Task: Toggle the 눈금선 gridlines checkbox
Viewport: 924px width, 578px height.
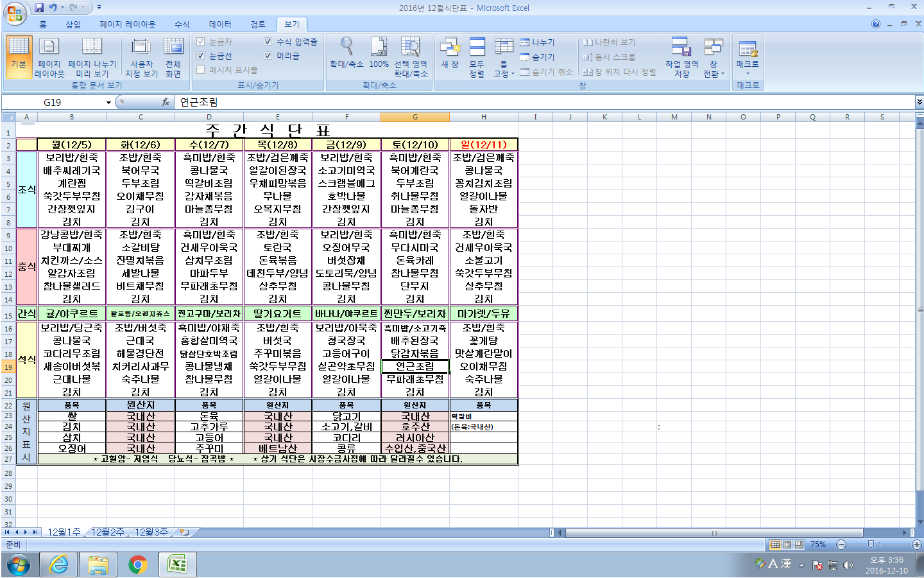Action: 201,56
